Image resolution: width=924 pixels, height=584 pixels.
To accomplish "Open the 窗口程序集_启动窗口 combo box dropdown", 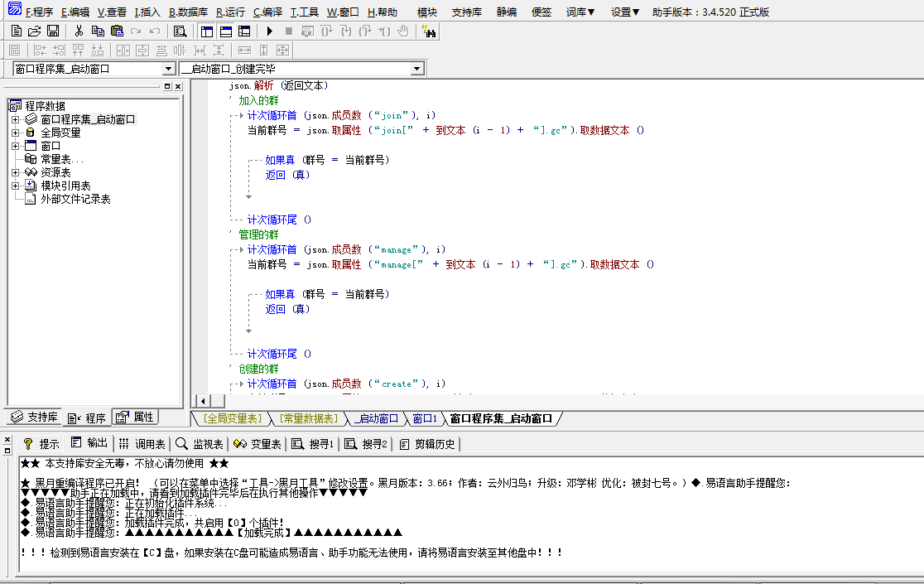I will (x=169, y=69).
